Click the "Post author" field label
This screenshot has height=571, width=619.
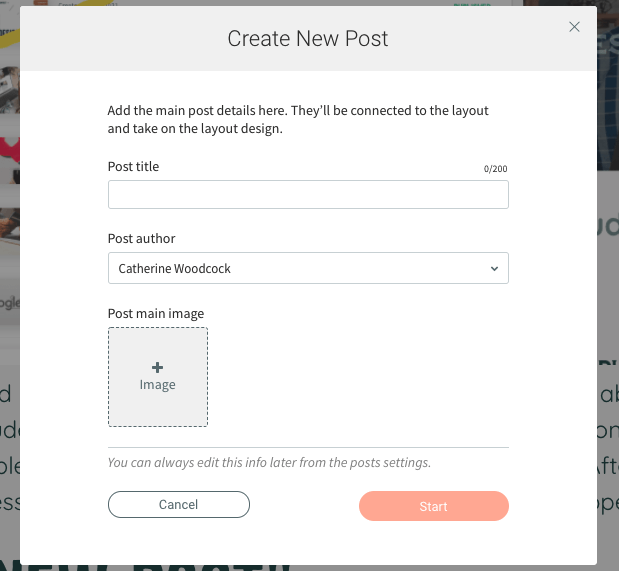pos(141,239)
